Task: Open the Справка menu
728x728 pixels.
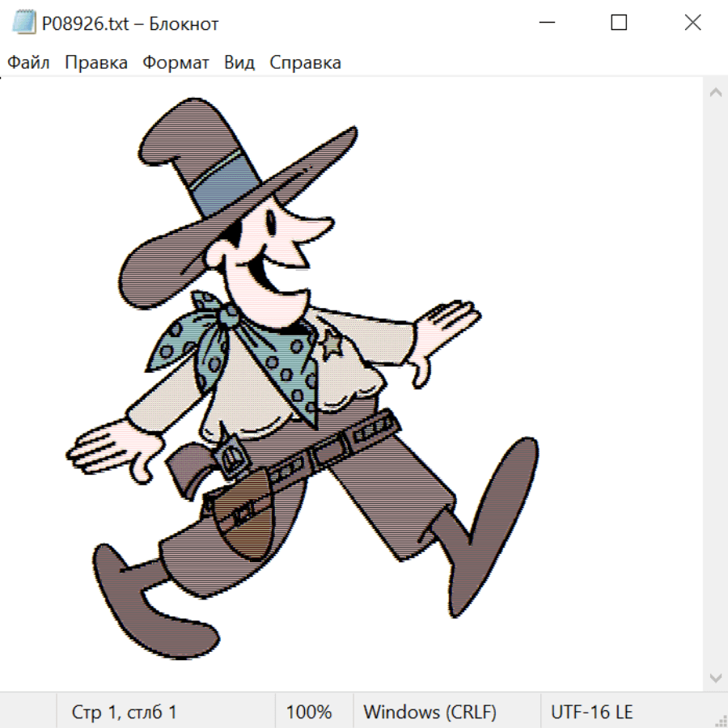Action: (305, 62)
